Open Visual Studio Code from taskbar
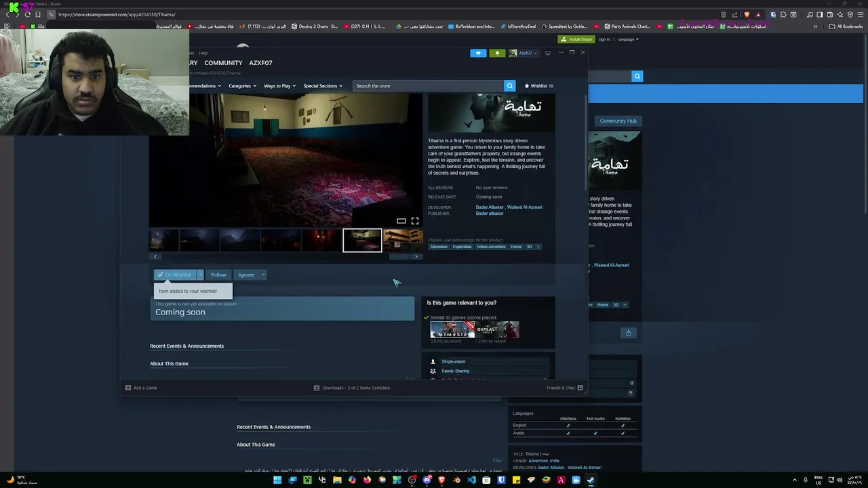Screen dimensions: 868x488 (x=471, y=480)
